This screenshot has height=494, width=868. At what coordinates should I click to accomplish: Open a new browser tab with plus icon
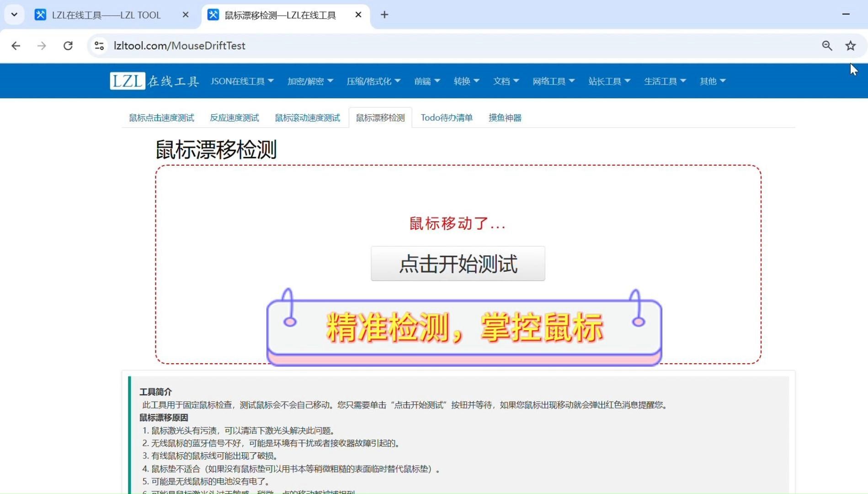point(384,15)
